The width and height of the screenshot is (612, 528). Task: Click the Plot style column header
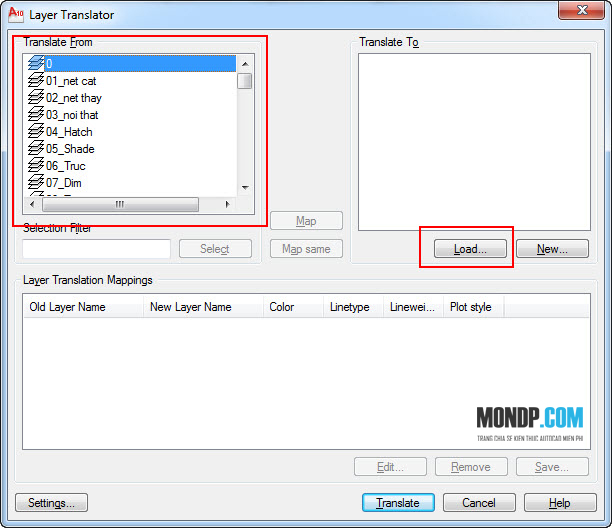pos(473,307)
